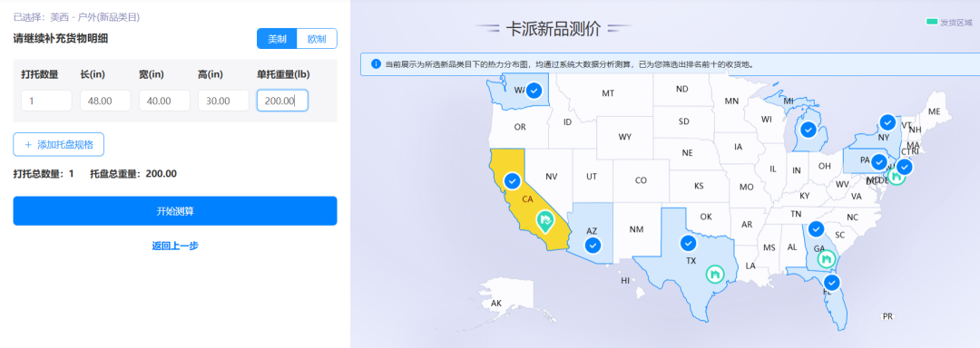Click the Kentucky (KY) state on map
The height and width of the screenshot is (348, 980).
804,195
